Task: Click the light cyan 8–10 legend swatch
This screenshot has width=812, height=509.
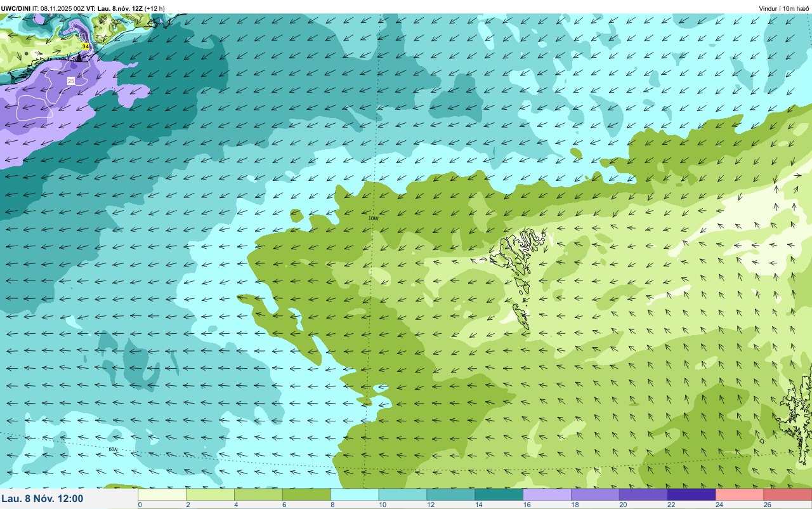Action: (x=355, y=494)
